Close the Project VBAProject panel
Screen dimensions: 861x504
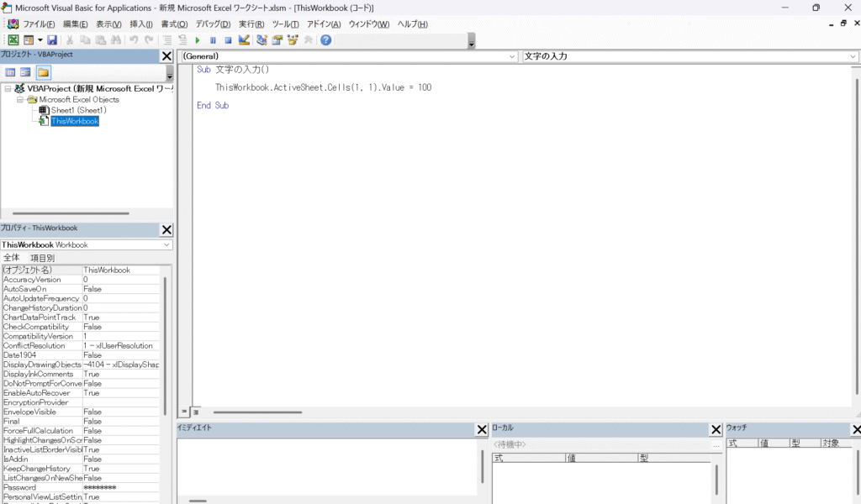click(167, 56)
